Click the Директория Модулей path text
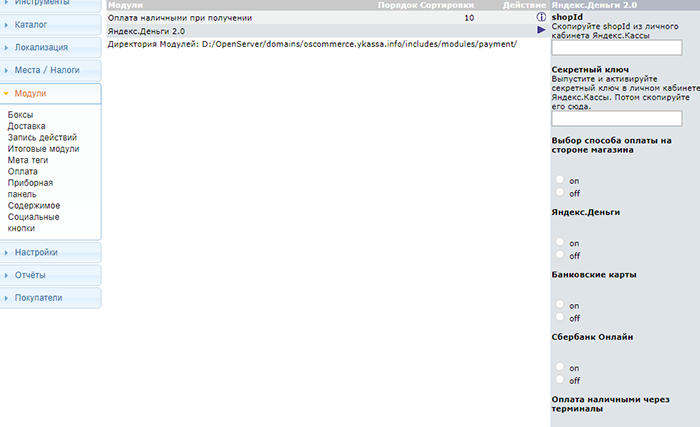This screenshot has width=700, height=427. [312, 44]
